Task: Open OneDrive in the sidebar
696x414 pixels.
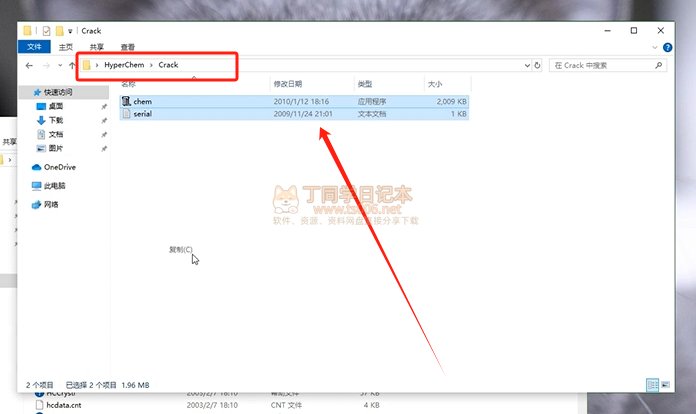Action: (x=59, y=167)
